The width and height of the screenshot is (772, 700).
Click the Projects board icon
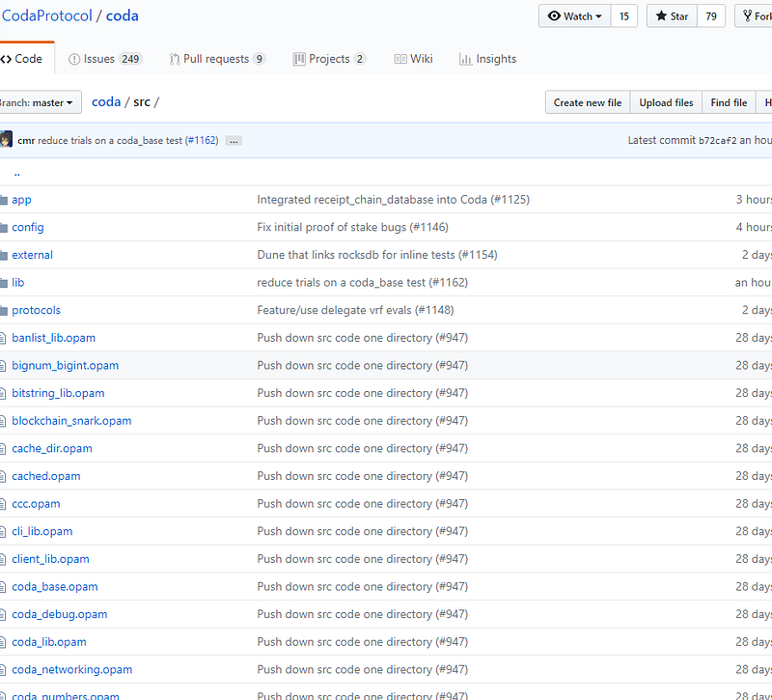299,59
